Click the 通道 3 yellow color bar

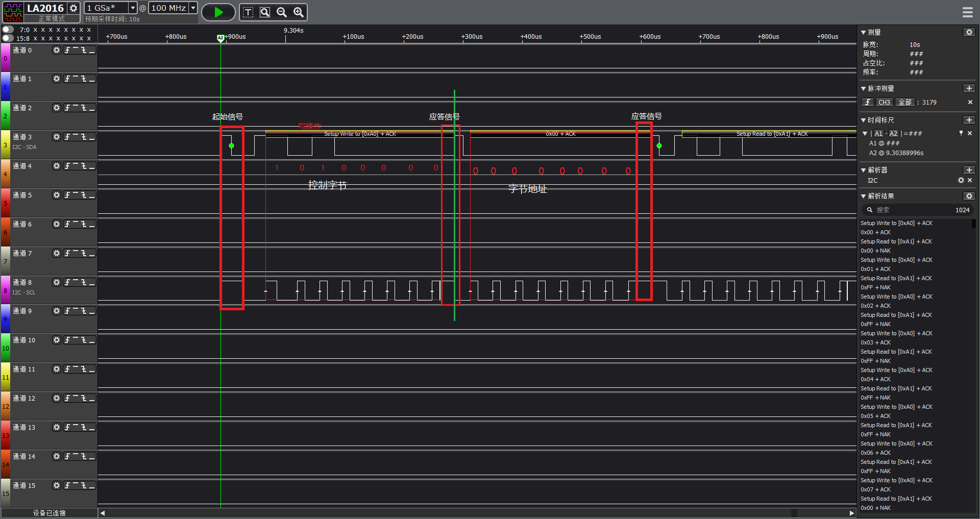tap(5, 144)
